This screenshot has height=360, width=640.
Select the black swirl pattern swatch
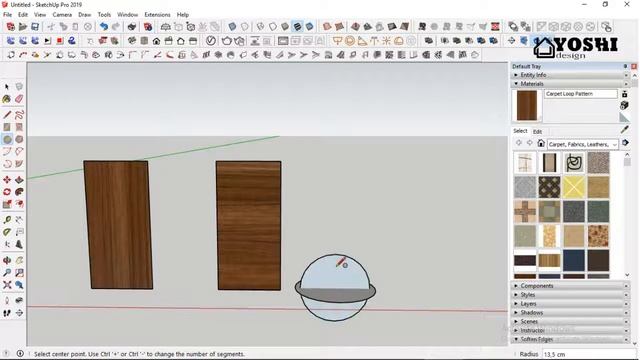tap(574, 162)
